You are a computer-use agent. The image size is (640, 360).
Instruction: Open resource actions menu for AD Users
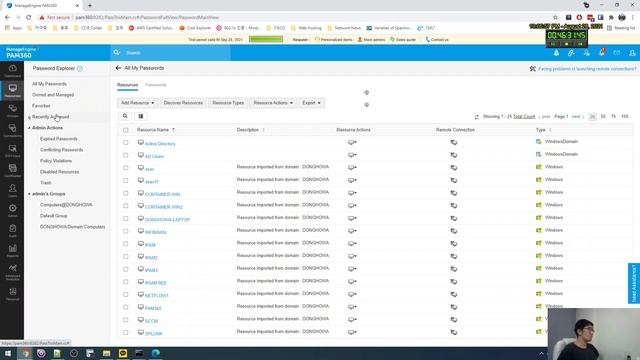pyautogui.click(x=352, y=155)
